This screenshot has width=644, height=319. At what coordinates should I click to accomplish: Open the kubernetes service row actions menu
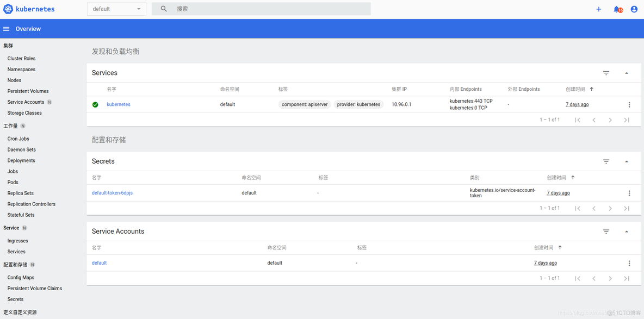[x=629, y=105]
